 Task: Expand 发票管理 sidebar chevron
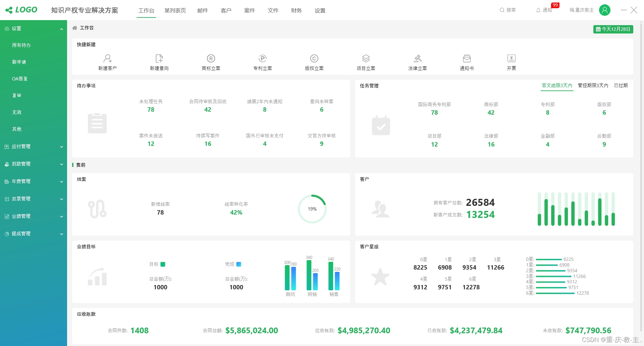click(61, 199)
